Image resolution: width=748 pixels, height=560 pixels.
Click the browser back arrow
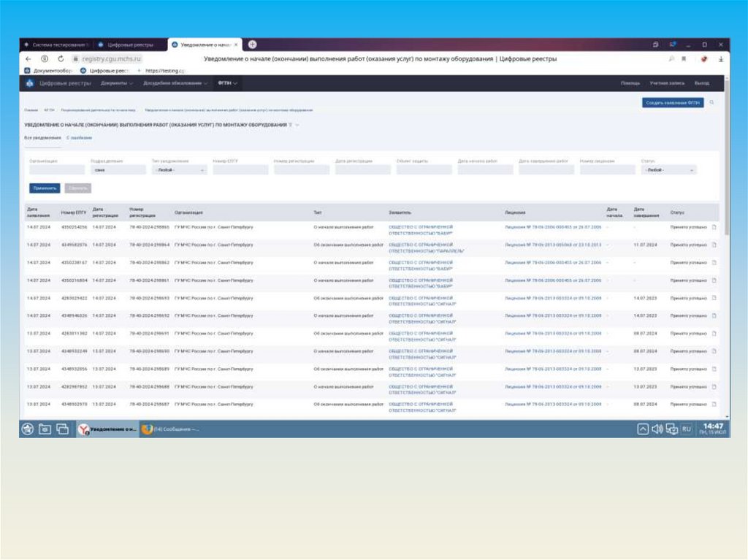[x=28, y=58]
